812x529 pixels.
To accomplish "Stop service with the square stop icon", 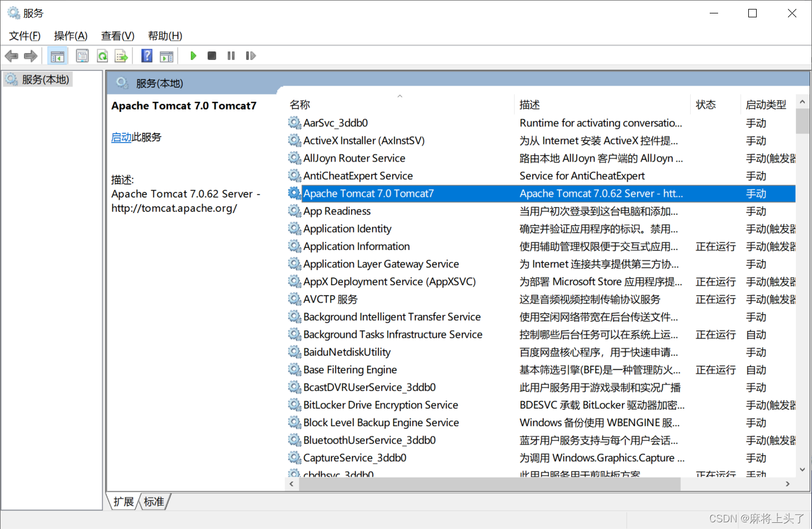I will [x=212, y=56].
